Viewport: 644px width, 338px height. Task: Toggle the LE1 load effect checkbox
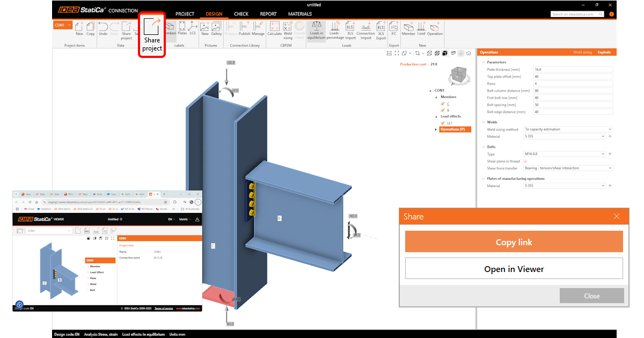pyautogui.click(x=443, y=123)
